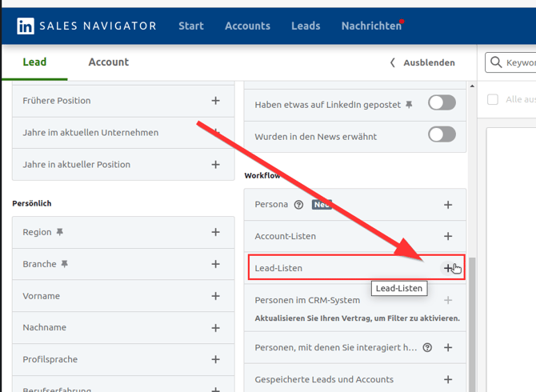This screenshot has width=536, height=392.
Task: Click the plus icon for Lead-Listen
Action: pos(448,268)
